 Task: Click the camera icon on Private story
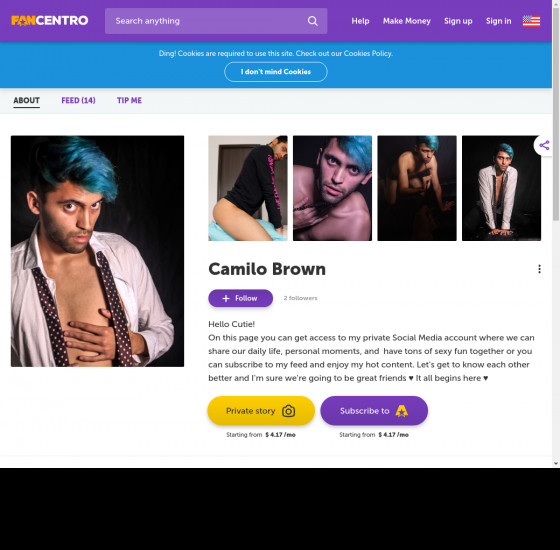coord(288,411)
